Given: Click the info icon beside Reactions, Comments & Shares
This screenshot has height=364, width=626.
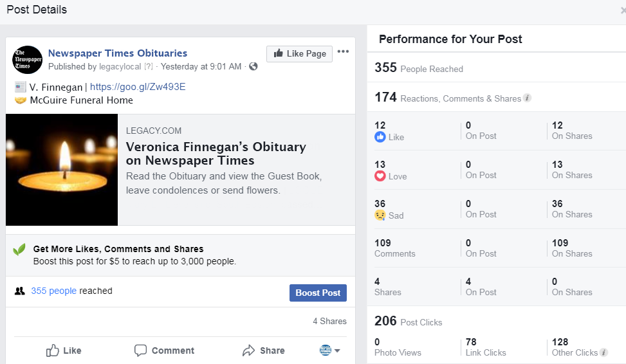Looking at the screenshot, I should click(528, 98).
